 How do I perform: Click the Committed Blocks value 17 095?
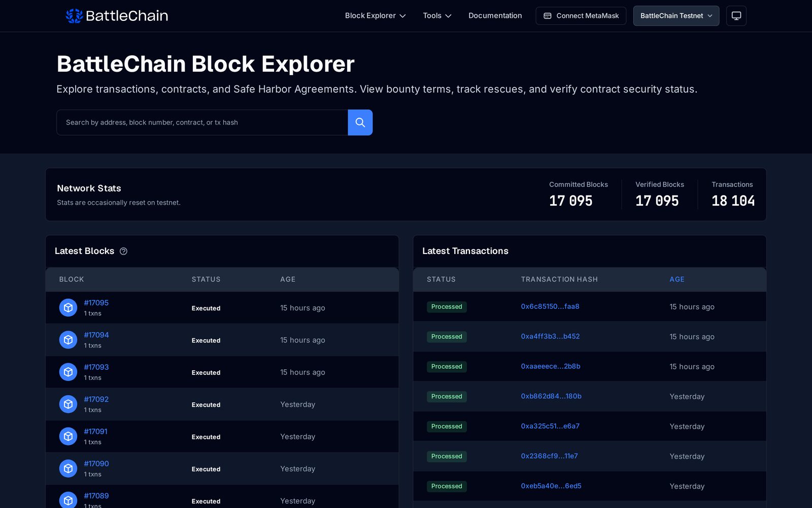point(571,201)
